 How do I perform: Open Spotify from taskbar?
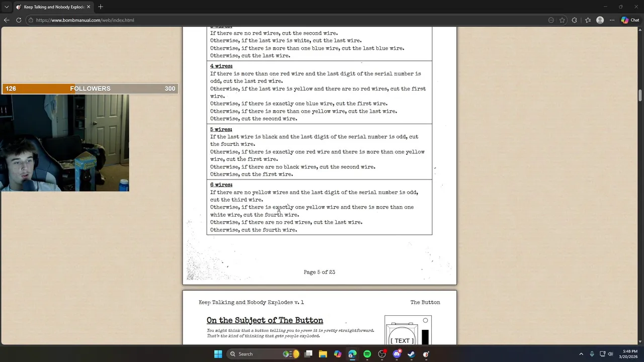(367, 354)
